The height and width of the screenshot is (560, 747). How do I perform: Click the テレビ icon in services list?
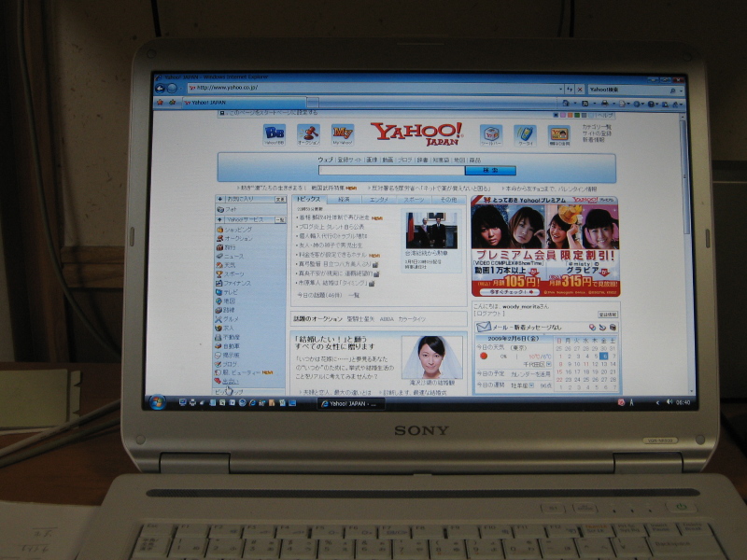(218, 292)
